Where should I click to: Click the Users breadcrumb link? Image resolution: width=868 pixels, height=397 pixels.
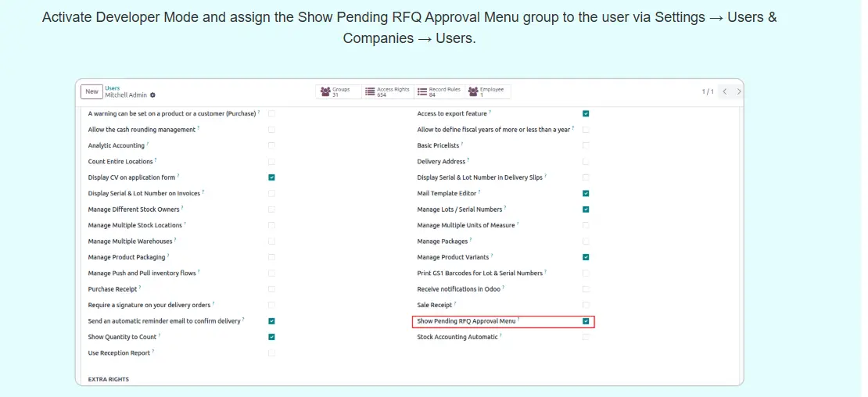click(113, 88)
